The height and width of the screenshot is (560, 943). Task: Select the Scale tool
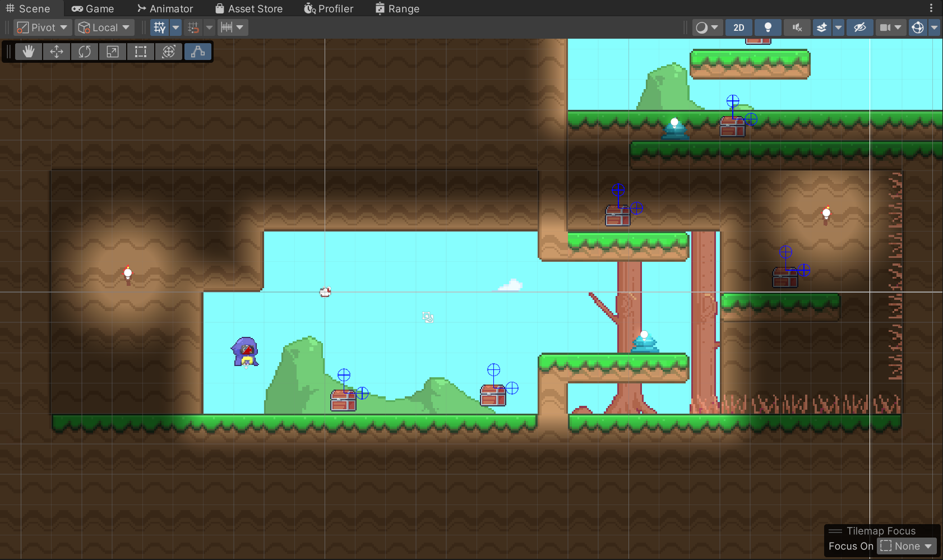coord(113,52)
